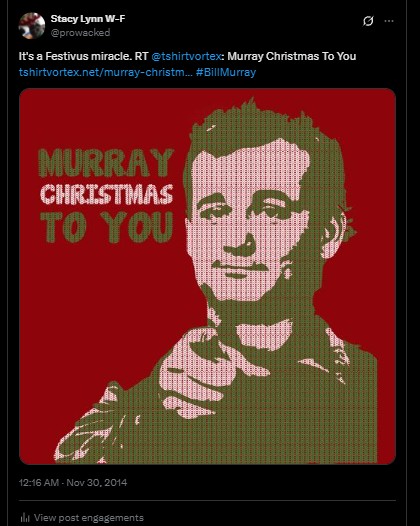Click the Nov 30, 2014 date
420x526 pixels.
[97, 482]
